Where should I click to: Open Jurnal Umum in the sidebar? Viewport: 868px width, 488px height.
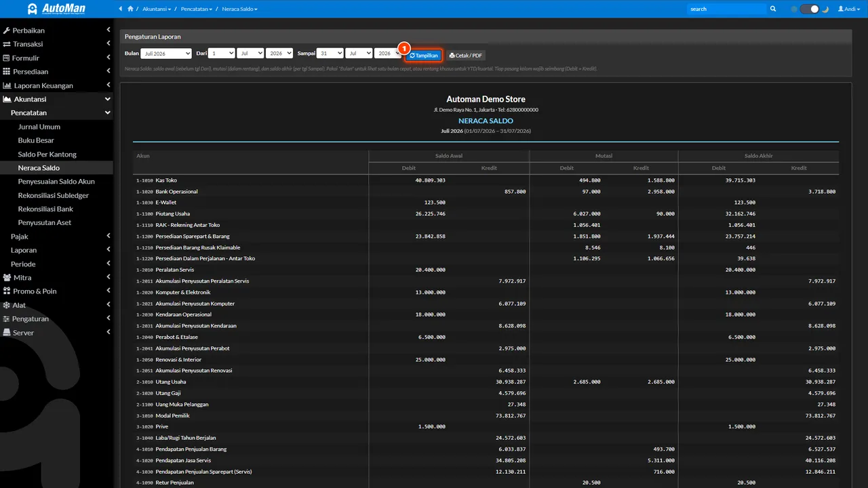(57, 127)
